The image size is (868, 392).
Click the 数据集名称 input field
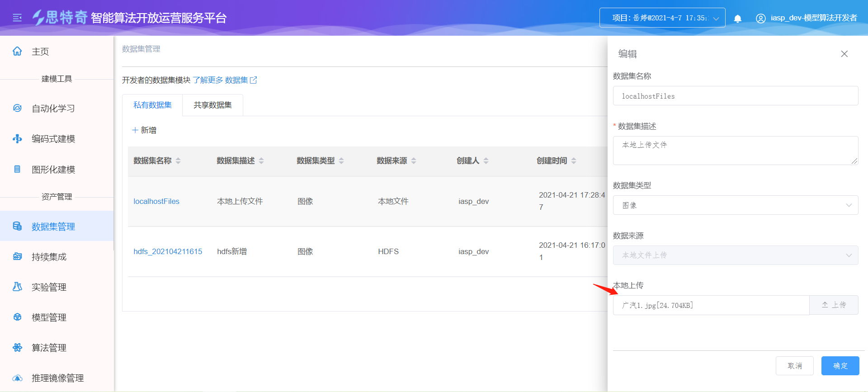tap(736, 96)
